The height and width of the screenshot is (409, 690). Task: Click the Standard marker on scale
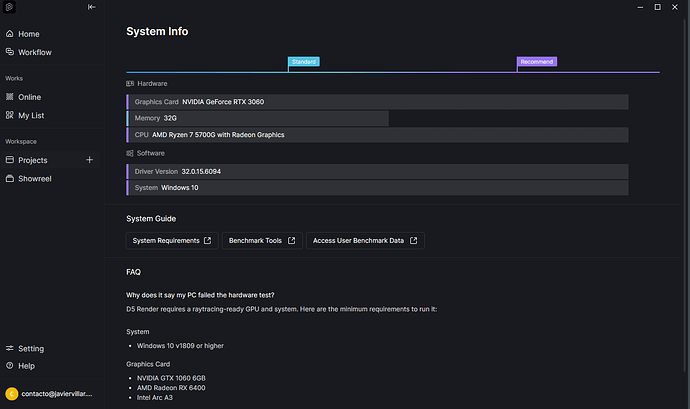pos(304,62)
